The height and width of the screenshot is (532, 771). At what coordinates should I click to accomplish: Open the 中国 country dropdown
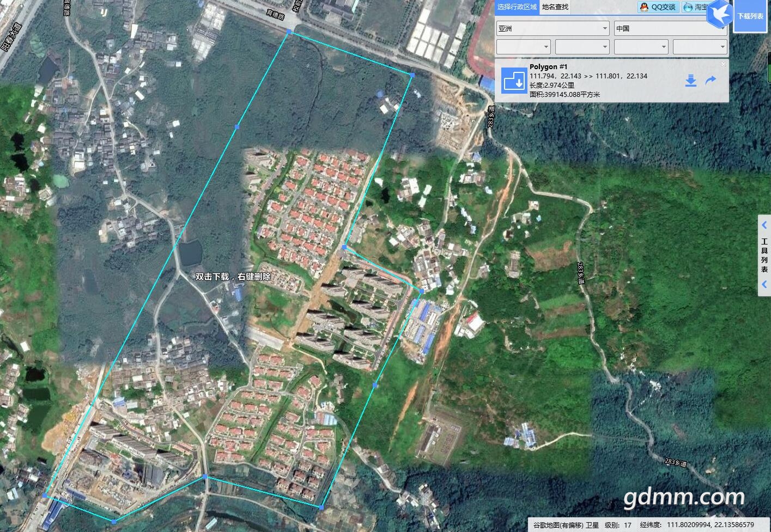(x=670, y=28)
